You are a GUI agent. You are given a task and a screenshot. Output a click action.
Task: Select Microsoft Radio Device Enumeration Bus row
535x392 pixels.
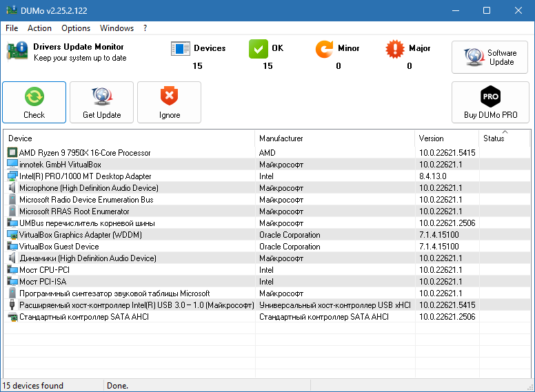[267, 199]
